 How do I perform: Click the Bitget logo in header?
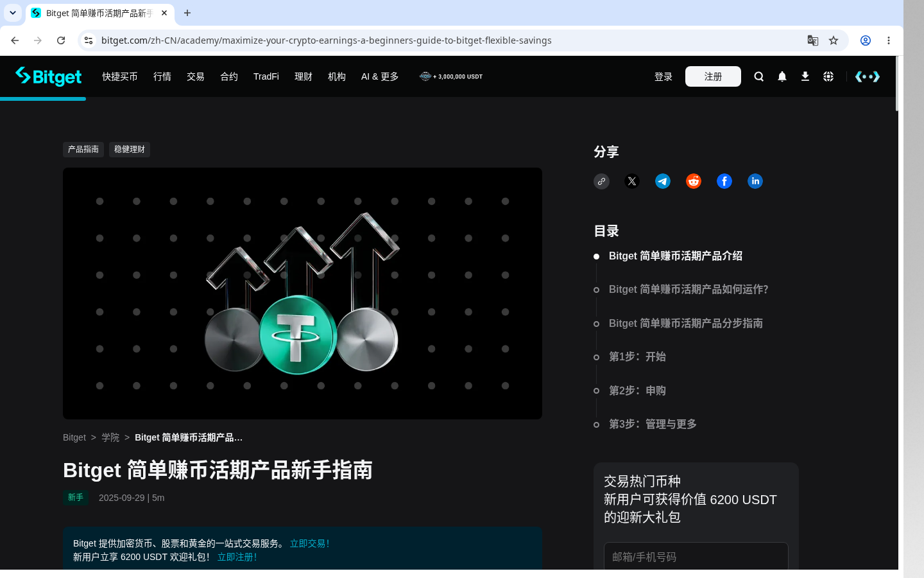tap(49, 76)
